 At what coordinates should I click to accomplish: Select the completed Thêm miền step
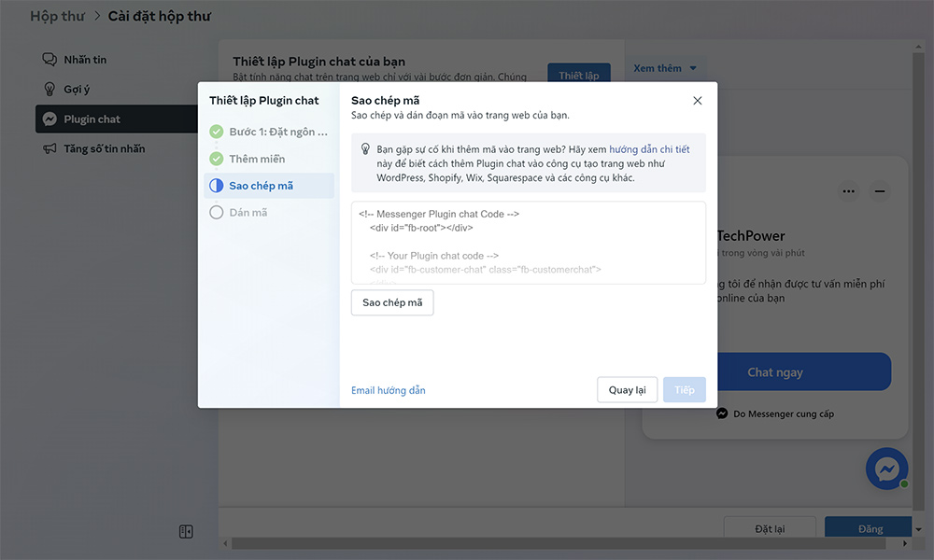256,159
